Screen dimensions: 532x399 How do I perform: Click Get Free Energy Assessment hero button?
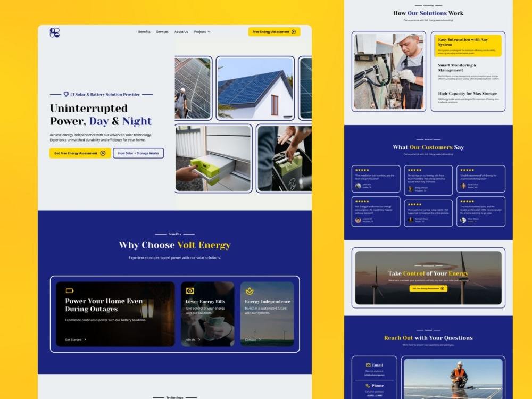click(x=80, y=153)
